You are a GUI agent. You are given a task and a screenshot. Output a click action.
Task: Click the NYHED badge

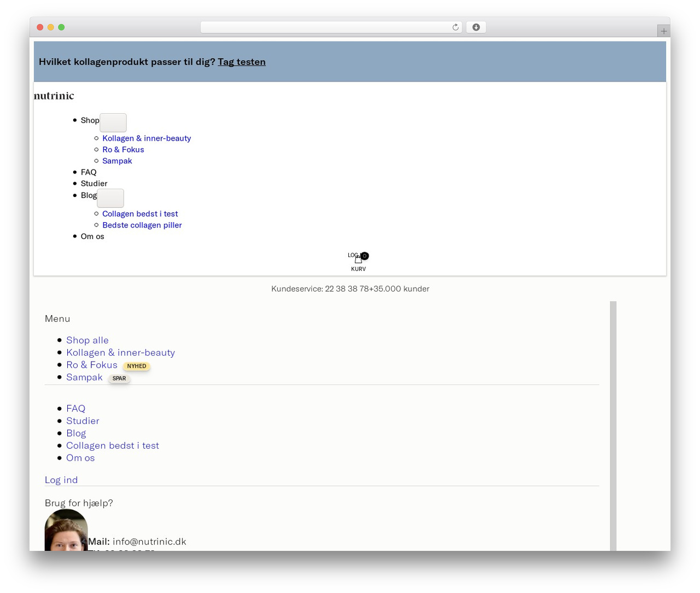tap(137, 366)
